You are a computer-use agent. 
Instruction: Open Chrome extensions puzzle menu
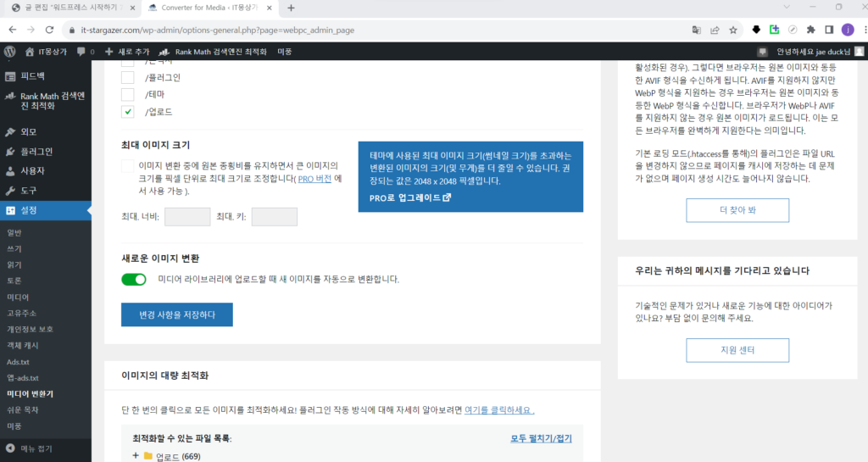click(811, 30)
